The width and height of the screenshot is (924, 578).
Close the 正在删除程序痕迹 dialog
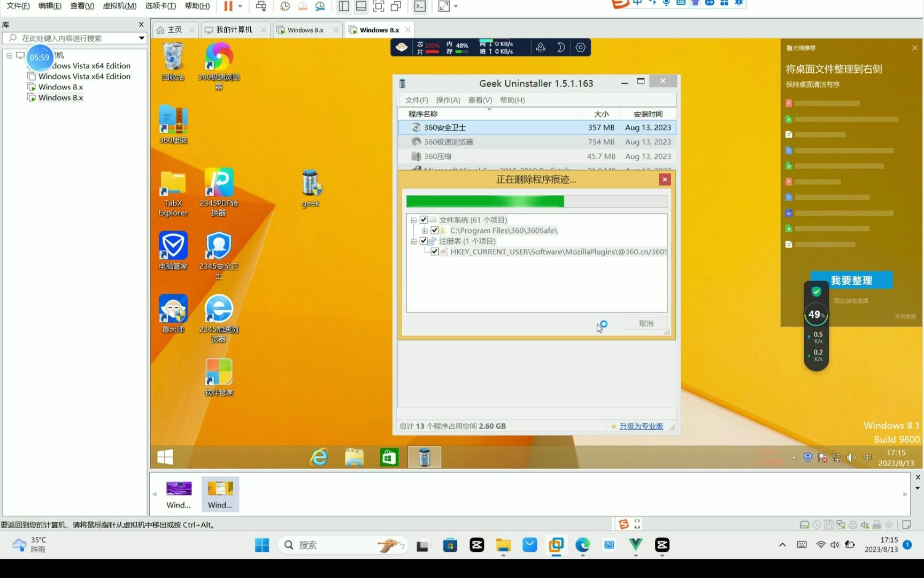[x=665, y=180]
